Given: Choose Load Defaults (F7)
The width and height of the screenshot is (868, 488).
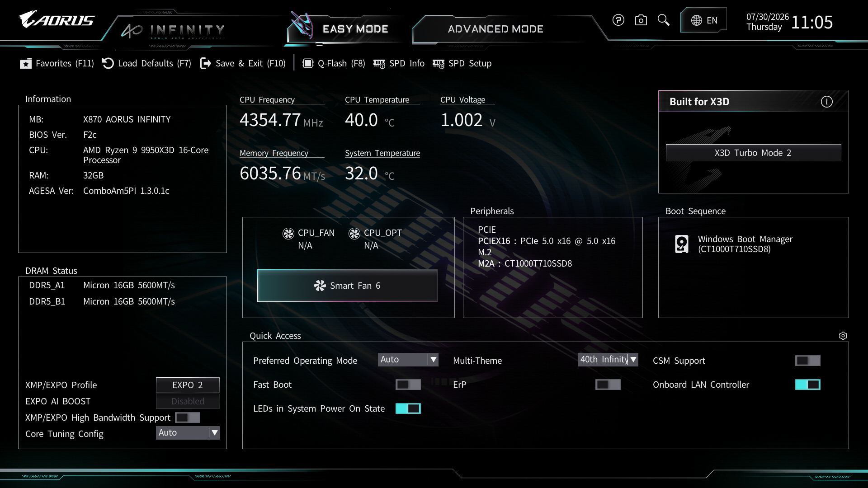Looking at the screenshot, I should pos(147,63).
